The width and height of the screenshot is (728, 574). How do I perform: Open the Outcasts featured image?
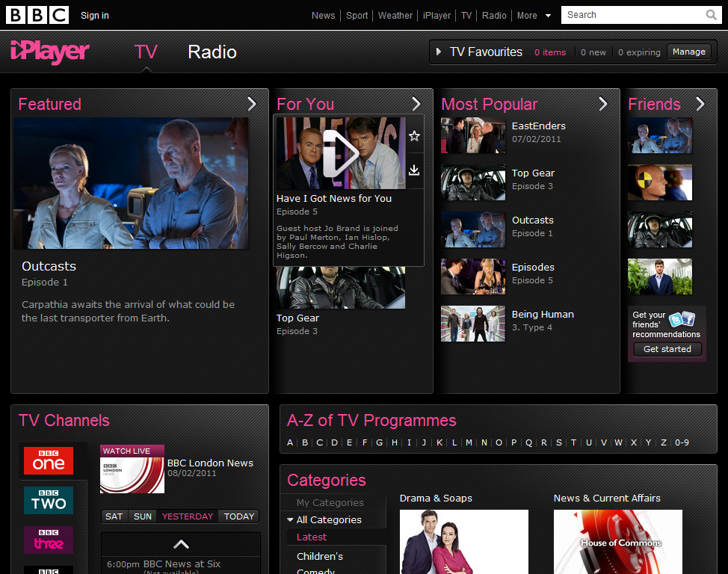click(131, 183)
